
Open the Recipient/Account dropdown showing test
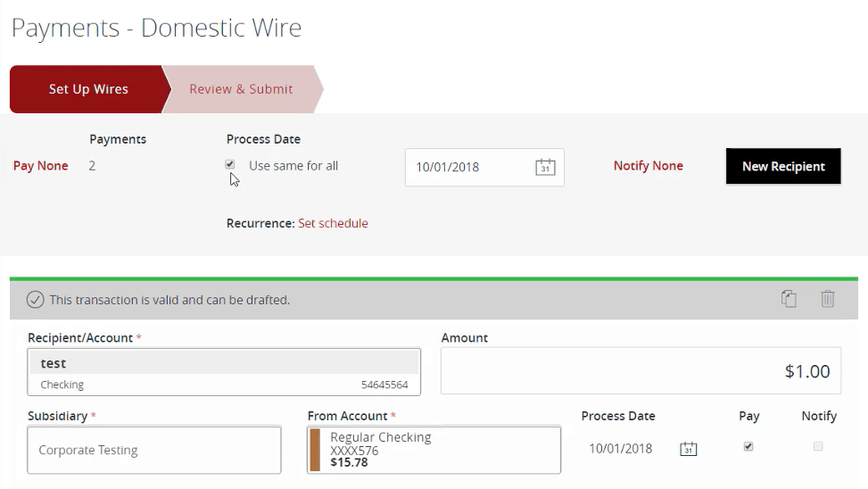pyautogui.click(x=224, y=372)
